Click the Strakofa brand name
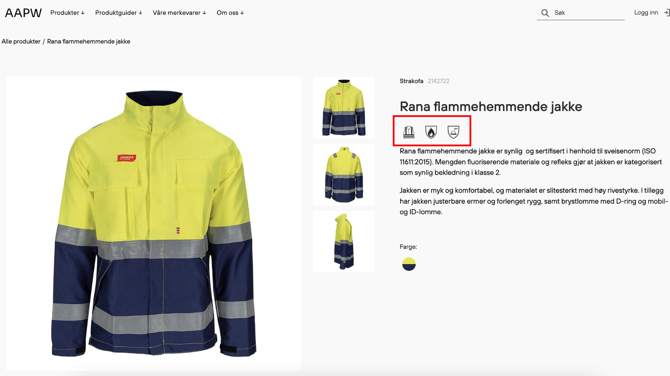Viewport: 670px width, 376px height. 411,81
